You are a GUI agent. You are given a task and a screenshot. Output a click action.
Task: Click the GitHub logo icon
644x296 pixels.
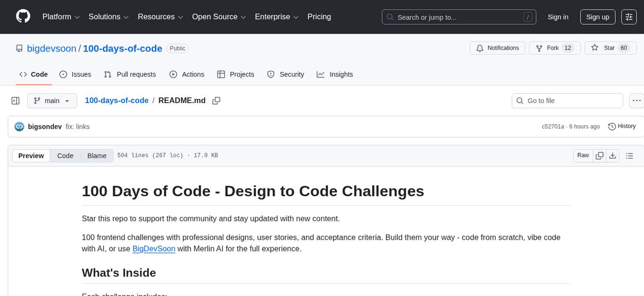click(x=23, y=17)
